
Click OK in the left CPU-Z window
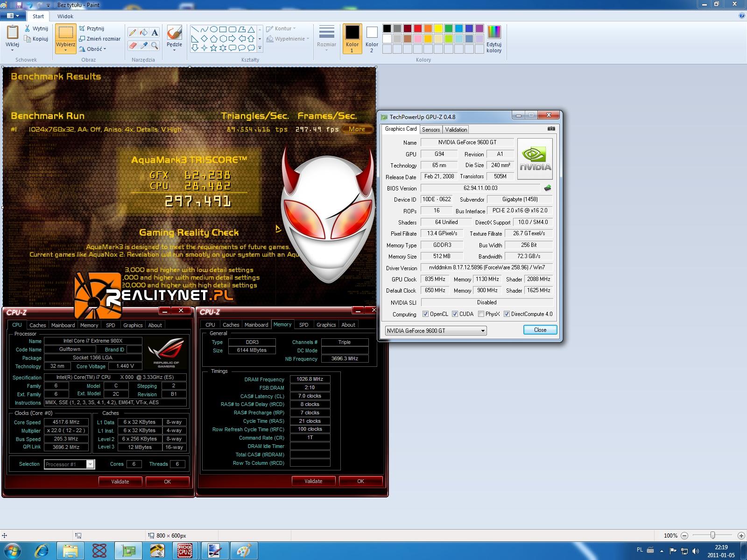[167, 482]
